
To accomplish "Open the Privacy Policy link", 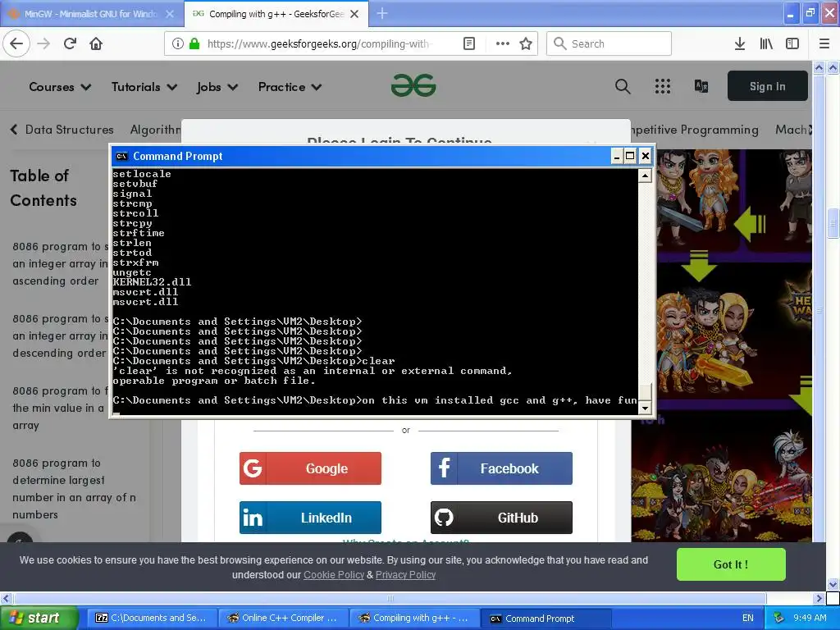I will pyautogui.click(x=405, y=575).
